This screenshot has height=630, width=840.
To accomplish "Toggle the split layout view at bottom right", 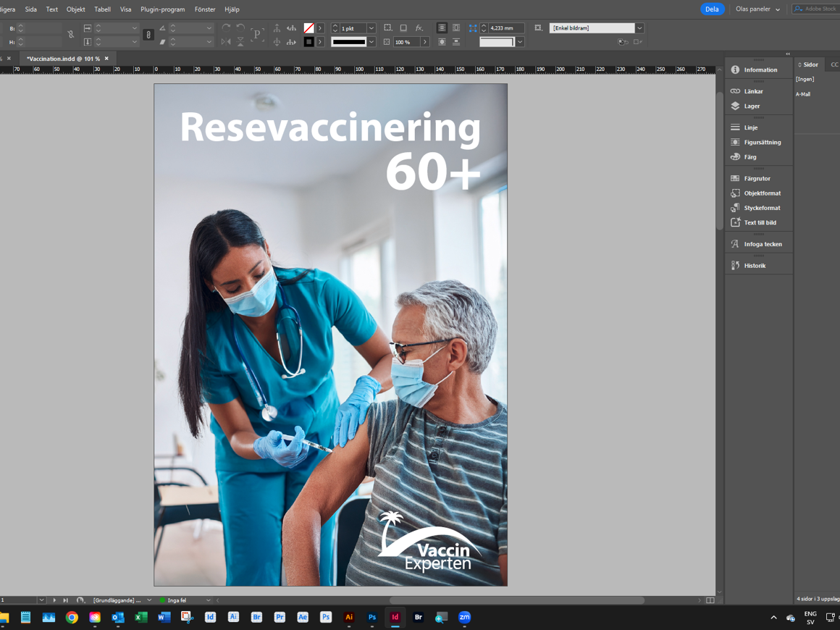I will [710, 600].
